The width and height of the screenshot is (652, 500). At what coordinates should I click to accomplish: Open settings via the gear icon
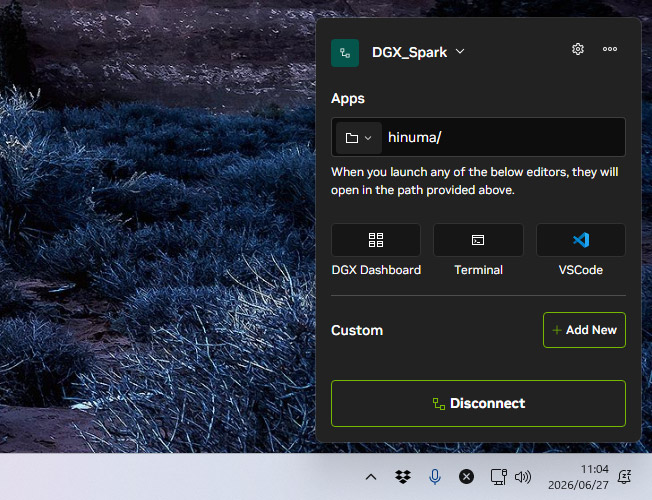click(x=578, y=49)
